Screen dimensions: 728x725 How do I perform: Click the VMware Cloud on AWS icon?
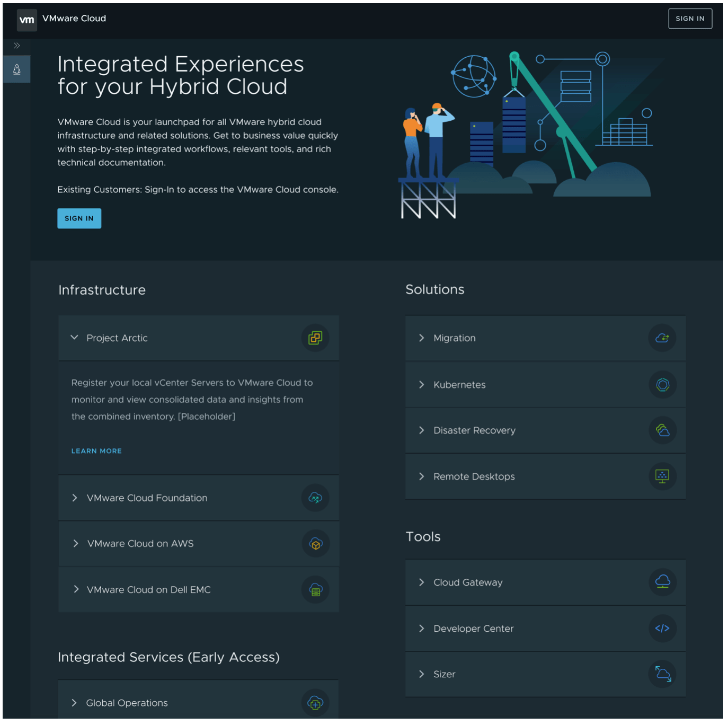[x=316, y=544]
